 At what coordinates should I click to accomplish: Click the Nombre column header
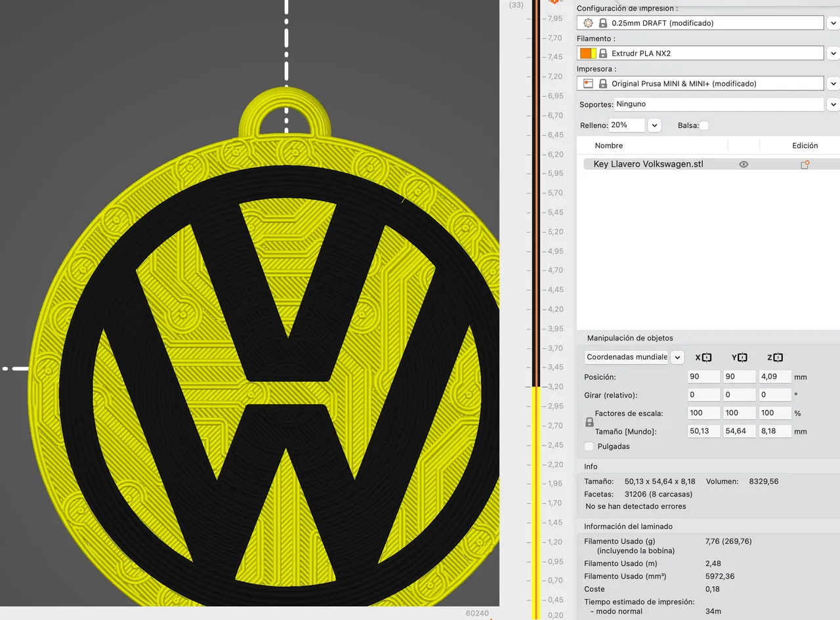click(609, 146)
